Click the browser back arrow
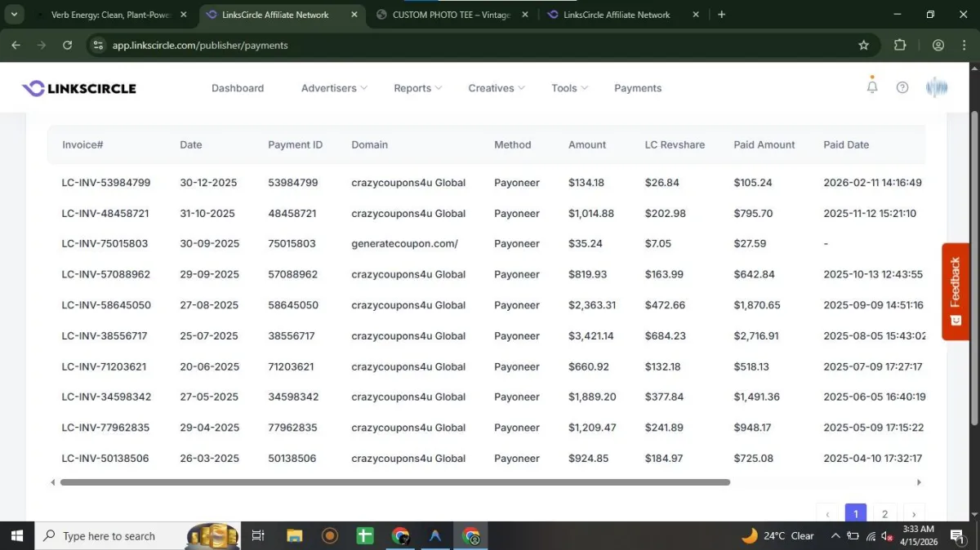This screenshot has width=980, height=550. coord(16,45)
